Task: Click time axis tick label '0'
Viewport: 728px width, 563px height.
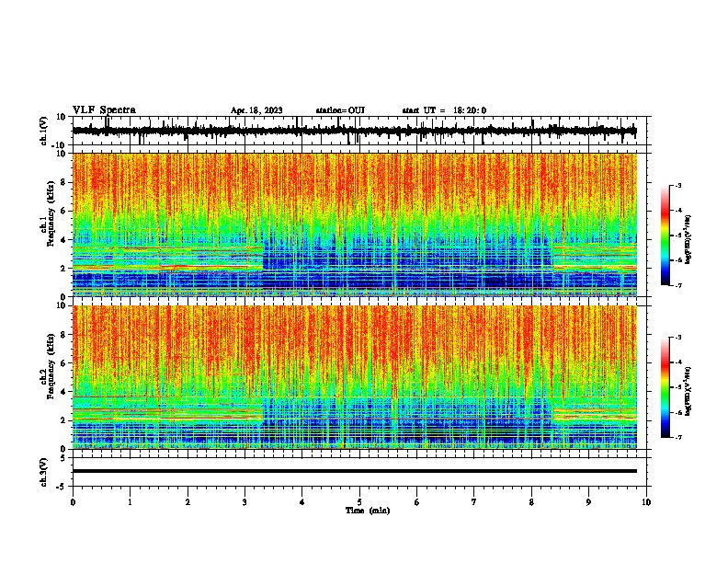Action: tap(73, 502)
